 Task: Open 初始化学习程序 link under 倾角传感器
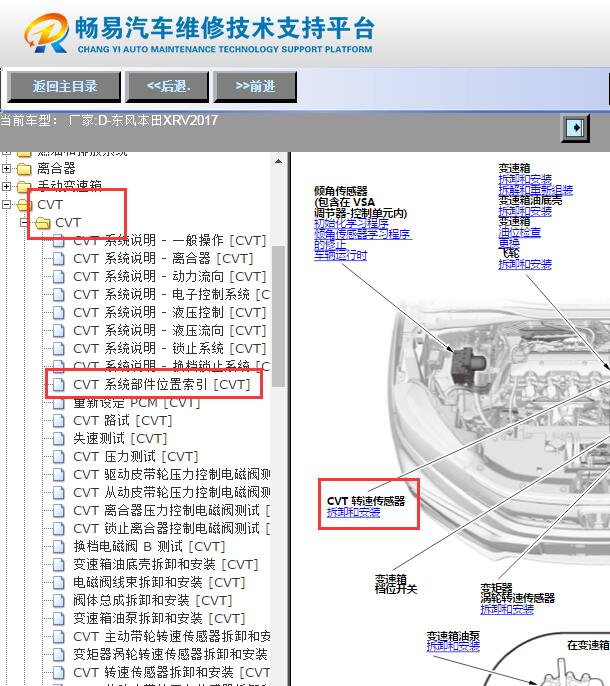[x=351, y=224]
